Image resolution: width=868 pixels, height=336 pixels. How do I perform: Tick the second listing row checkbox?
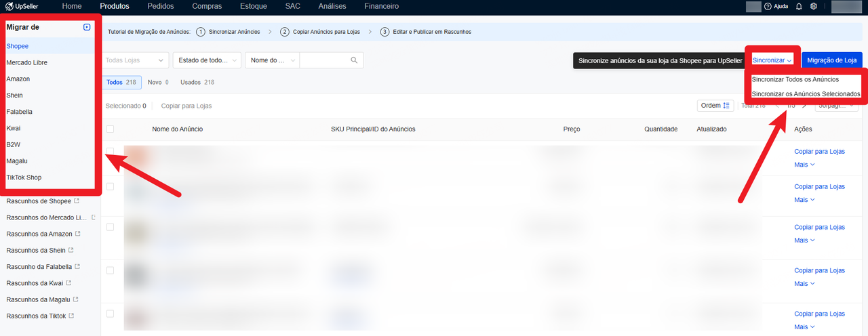[x=110, y=186]
